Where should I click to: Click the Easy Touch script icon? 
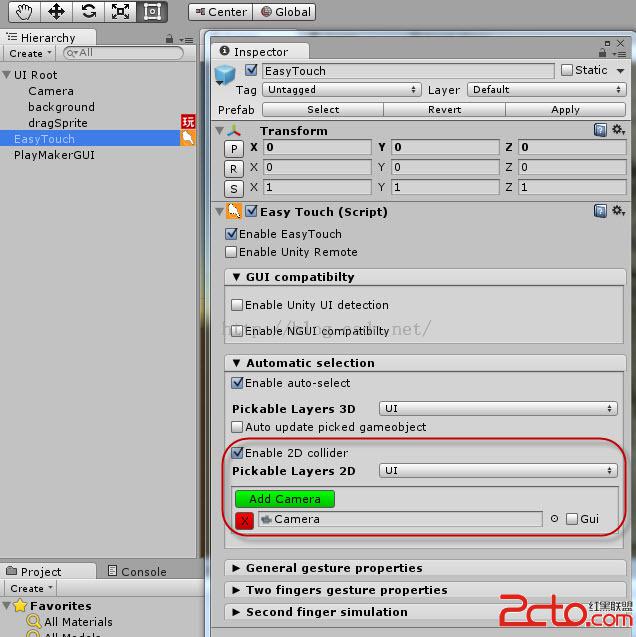[x=234, y=211]
